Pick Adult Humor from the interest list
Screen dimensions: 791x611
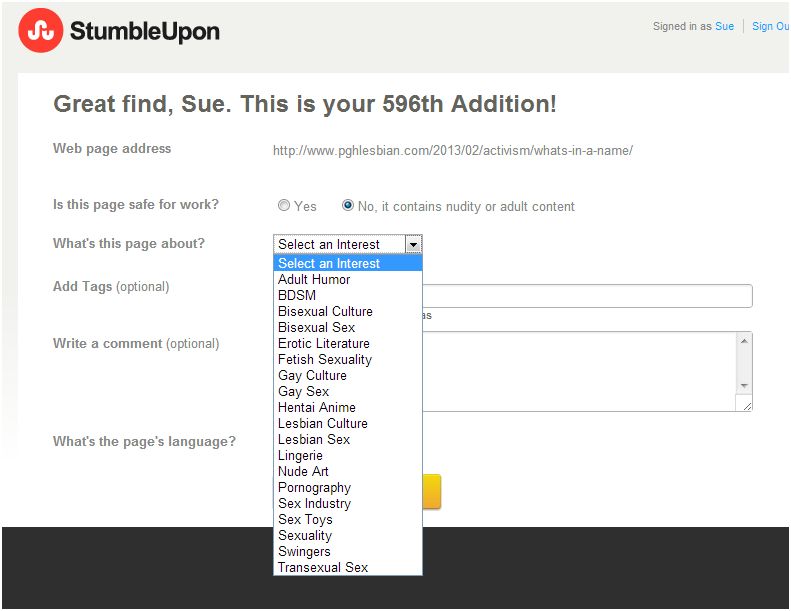click(x=314, y=280)
